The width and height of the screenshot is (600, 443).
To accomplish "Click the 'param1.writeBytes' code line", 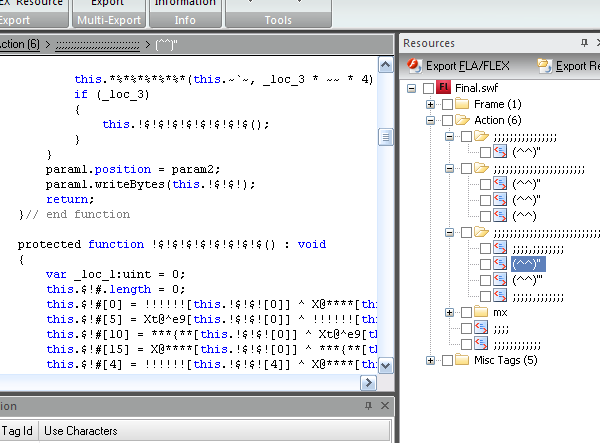I will coord(150,184).
